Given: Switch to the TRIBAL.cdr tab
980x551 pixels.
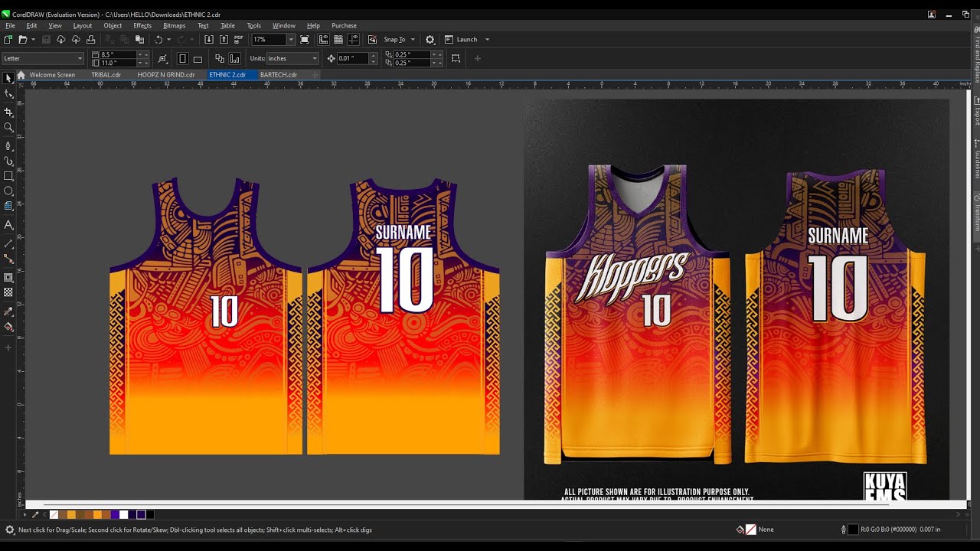Looking at the screenshot, I should (106, 75).
